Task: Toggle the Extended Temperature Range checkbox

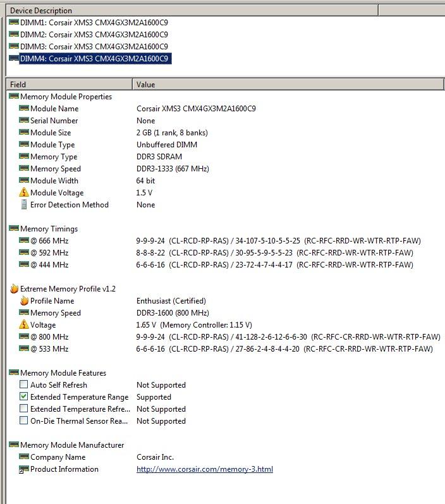Action: (x=23, y=396)
